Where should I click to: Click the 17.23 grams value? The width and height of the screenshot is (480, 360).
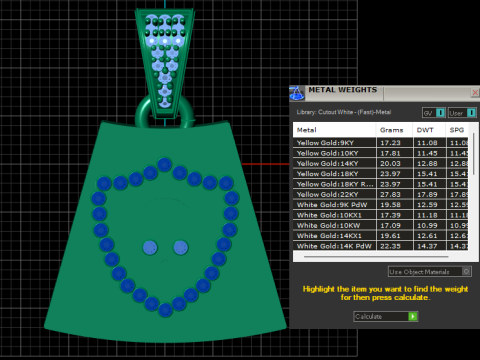pos(390,143)
